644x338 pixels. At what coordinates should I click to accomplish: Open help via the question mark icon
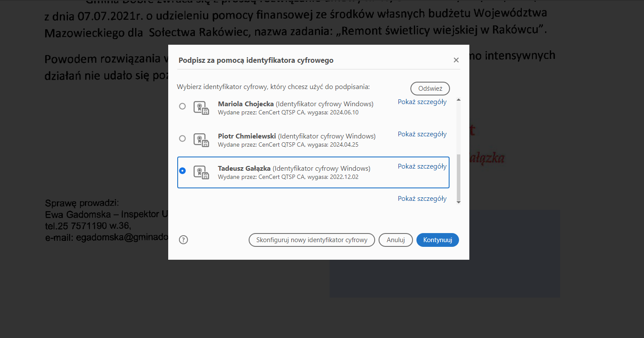click(183, 240)
